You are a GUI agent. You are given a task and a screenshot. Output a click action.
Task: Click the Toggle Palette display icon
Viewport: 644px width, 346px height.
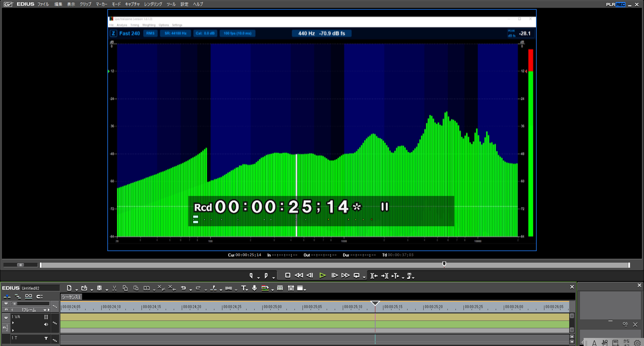tap(300, 288)
